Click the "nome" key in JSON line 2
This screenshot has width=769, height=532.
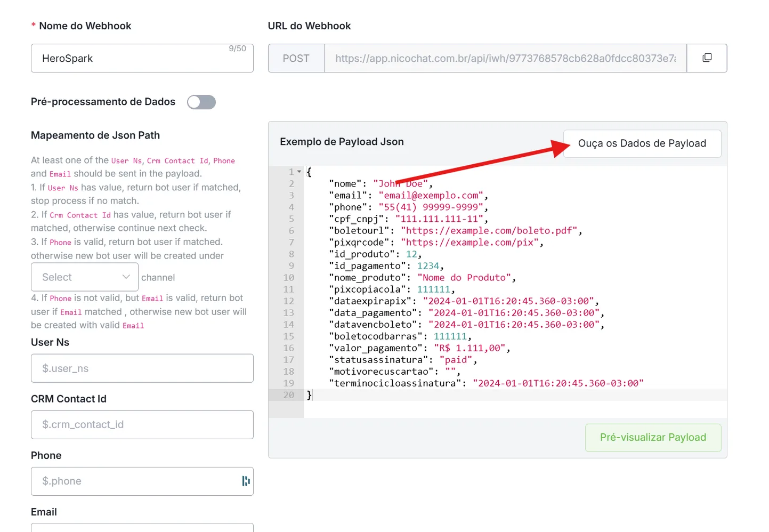click(x=345, y=184)
